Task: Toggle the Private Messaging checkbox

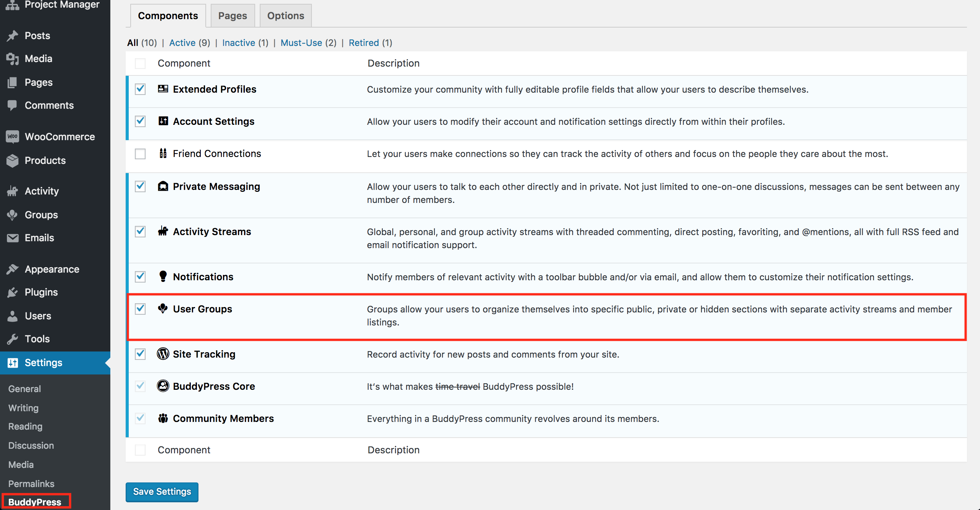Action: point(140,186)
